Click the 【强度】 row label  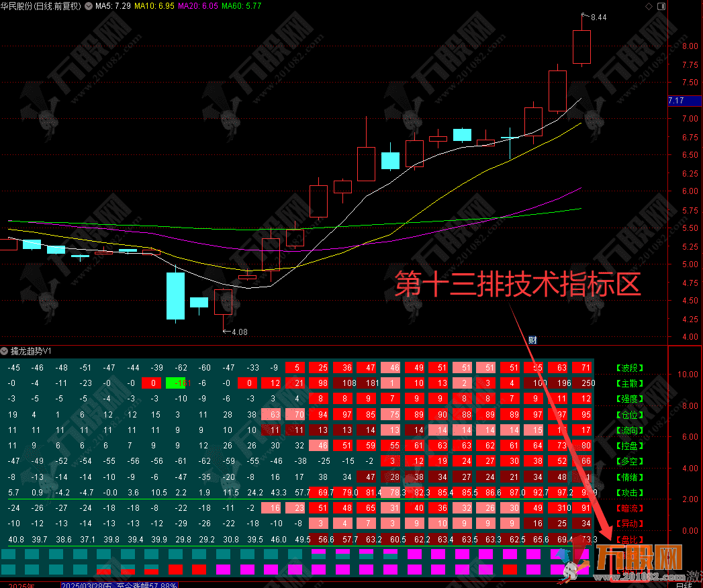pyautogui.click(x=629, y=399)
